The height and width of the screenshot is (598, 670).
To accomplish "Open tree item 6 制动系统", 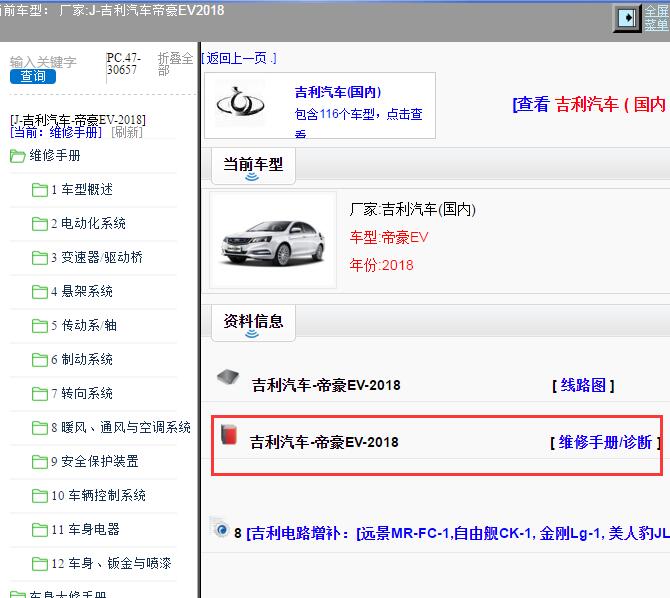I will pyautogui.click(x=82, y=359).
